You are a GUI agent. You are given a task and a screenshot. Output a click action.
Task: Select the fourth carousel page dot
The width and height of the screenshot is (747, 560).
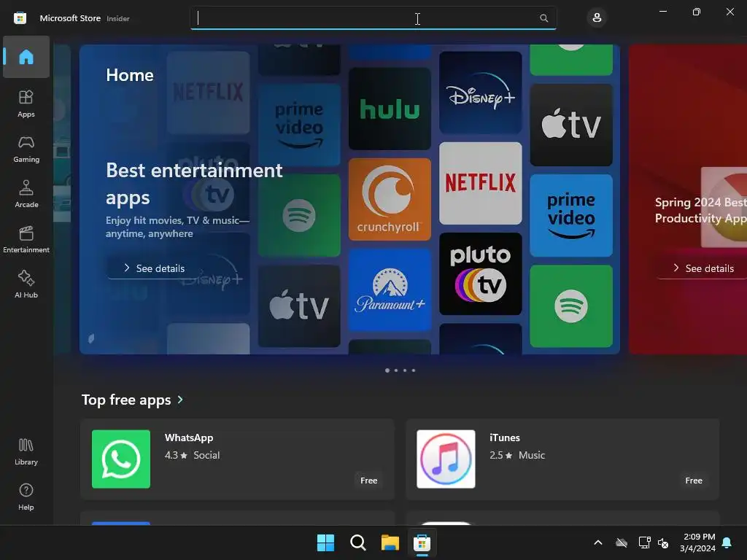pos(414,370)
